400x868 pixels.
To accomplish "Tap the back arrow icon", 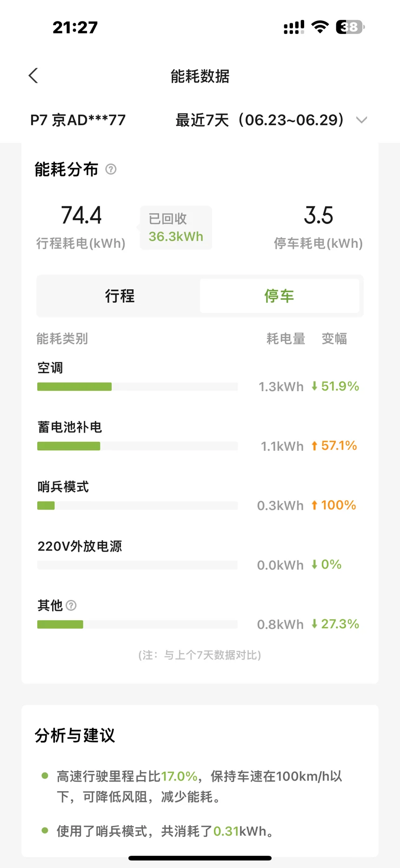I will 33,75.
